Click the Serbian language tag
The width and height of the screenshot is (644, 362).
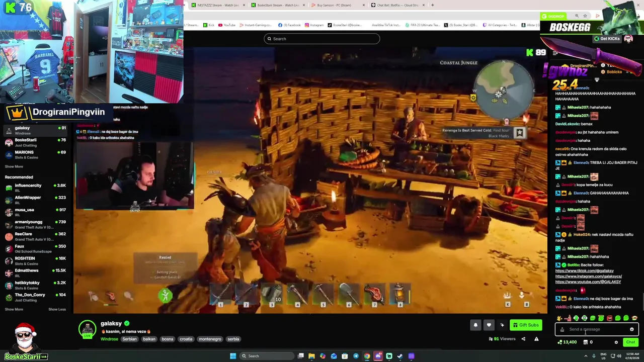point(129,339)
